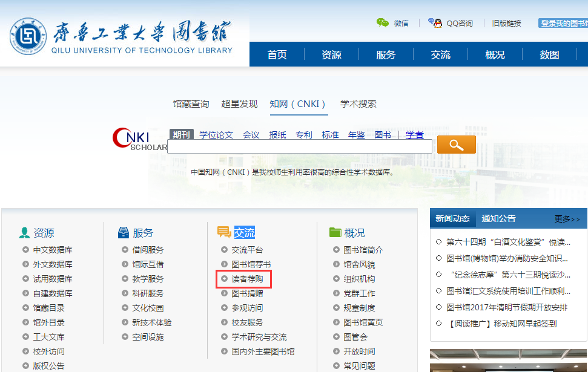Image resolution: width=588 pixels, height=372 pixels.
Task: Click the green person icon beside 资源
Action: (24, 233)
